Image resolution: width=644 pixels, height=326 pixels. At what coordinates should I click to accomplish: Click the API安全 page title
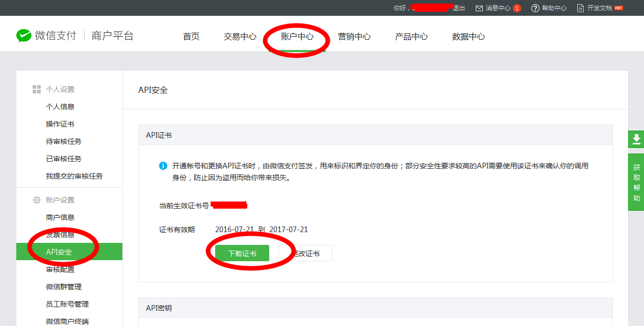[153, 90]
